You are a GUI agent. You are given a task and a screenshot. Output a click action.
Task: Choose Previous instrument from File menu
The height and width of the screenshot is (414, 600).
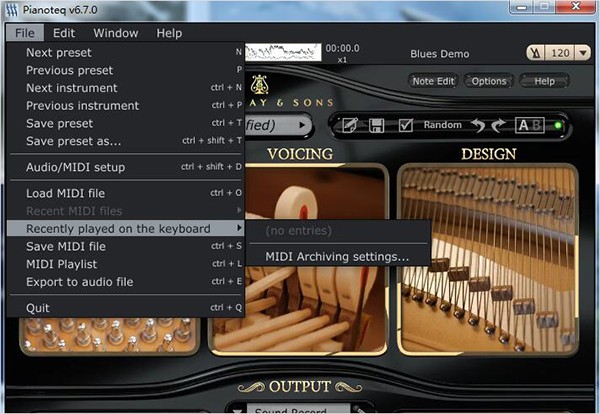point(126,105)
